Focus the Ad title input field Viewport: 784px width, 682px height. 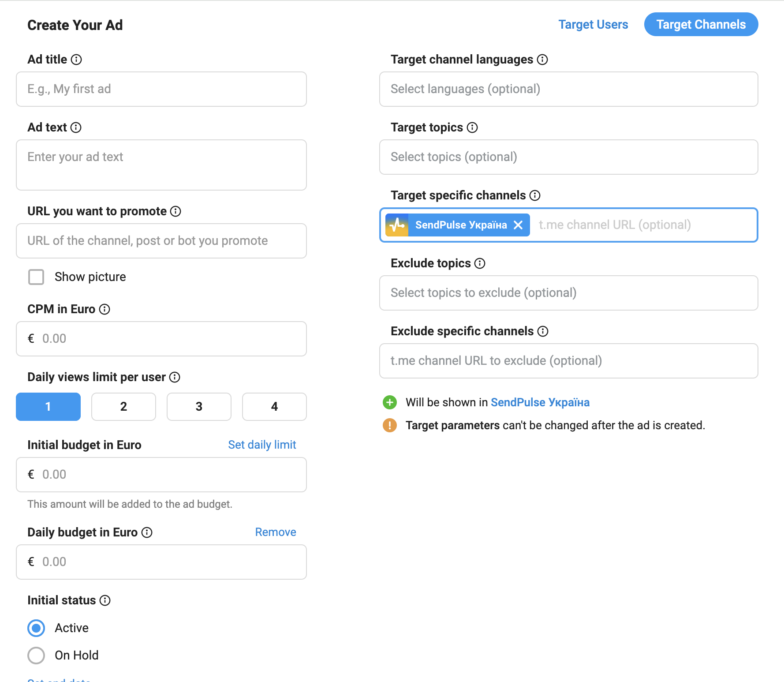coord(161,89)
